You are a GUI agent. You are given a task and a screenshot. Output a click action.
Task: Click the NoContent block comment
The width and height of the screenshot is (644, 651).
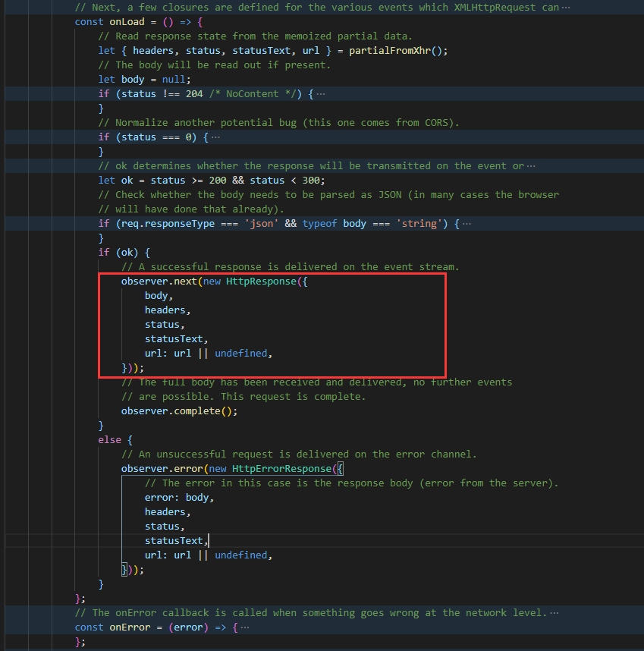[x=251, y=93]
